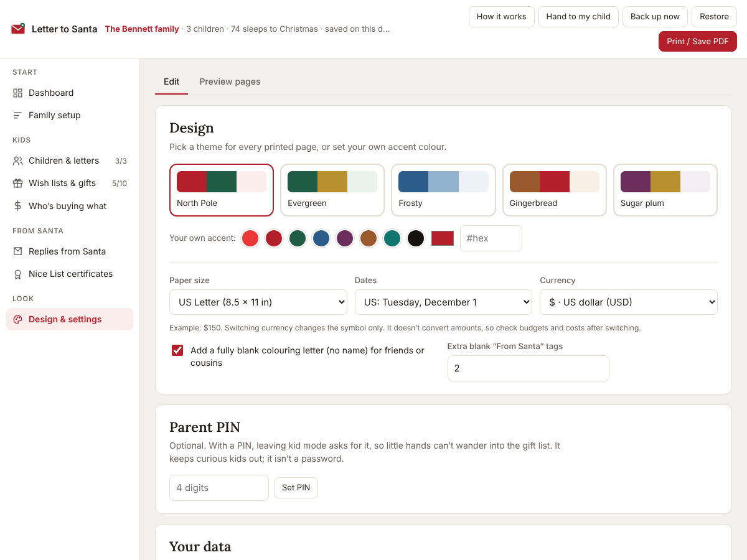This screenshot has width=747, height=560.
Task: Click the Extra blank From Santa tags field
Action: 529,368
